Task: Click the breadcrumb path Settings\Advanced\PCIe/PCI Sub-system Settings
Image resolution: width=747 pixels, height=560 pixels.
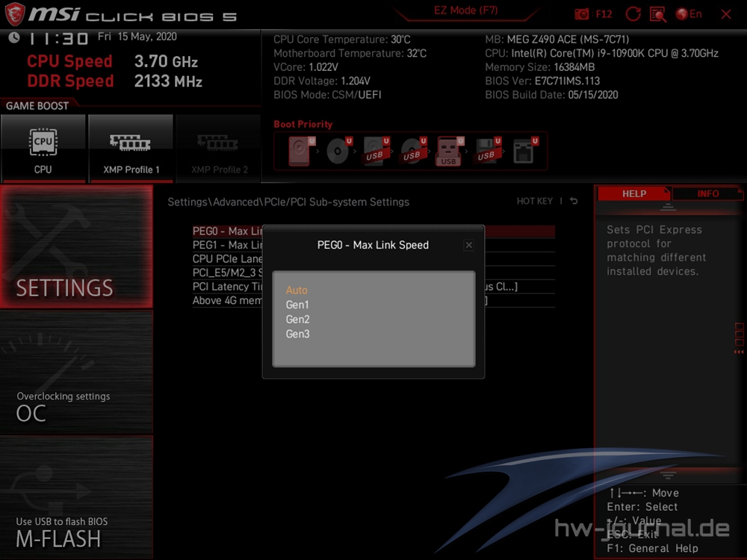Action: coord(288,202)
